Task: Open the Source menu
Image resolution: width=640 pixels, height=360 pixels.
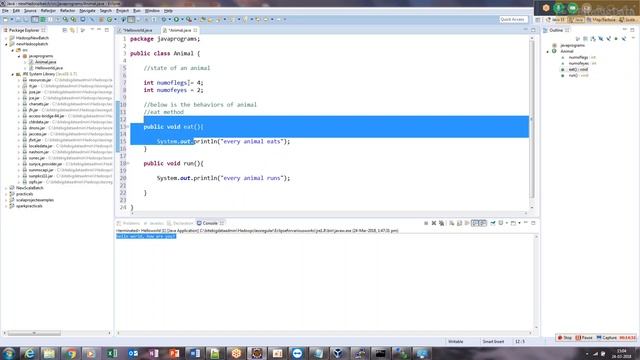Action: pyautogui.click(x=30, y=11)
